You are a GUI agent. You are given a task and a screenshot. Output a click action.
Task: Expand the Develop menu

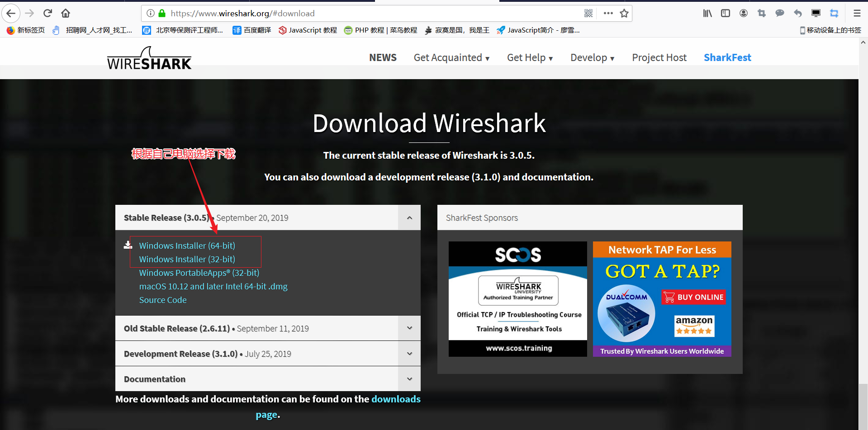[x=592, y=57]
